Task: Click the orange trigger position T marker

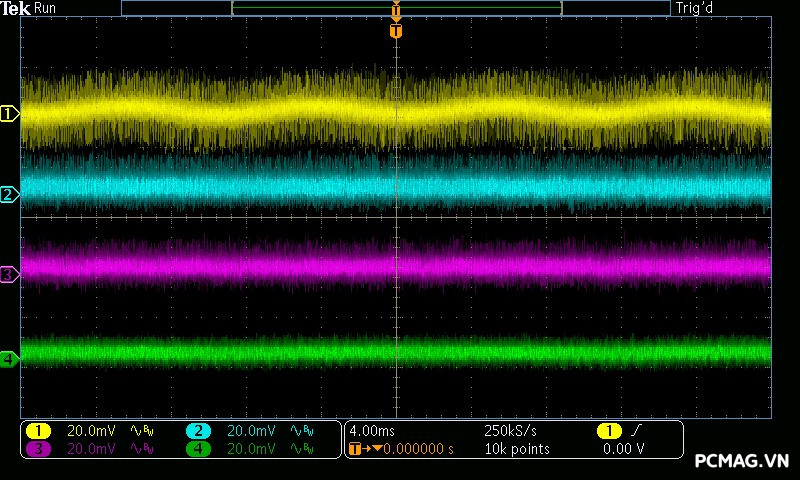Action: [396, 31]
